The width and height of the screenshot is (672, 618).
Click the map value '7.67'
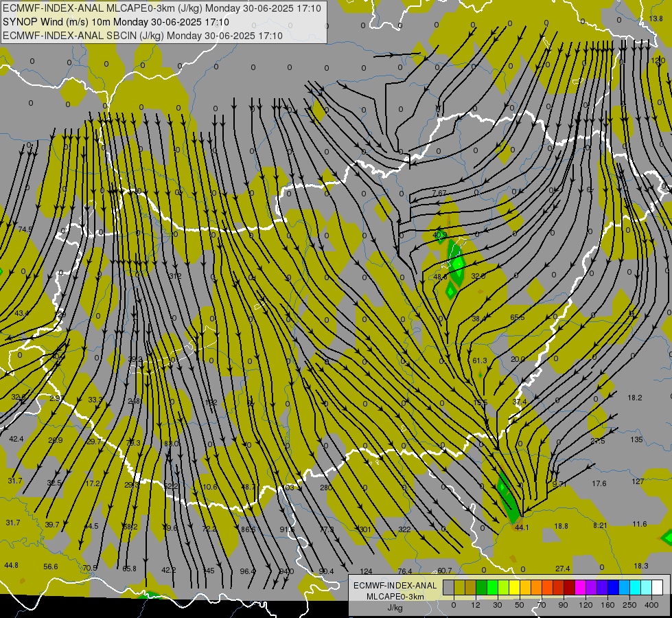pyautogui.click(x=439, y=194)
